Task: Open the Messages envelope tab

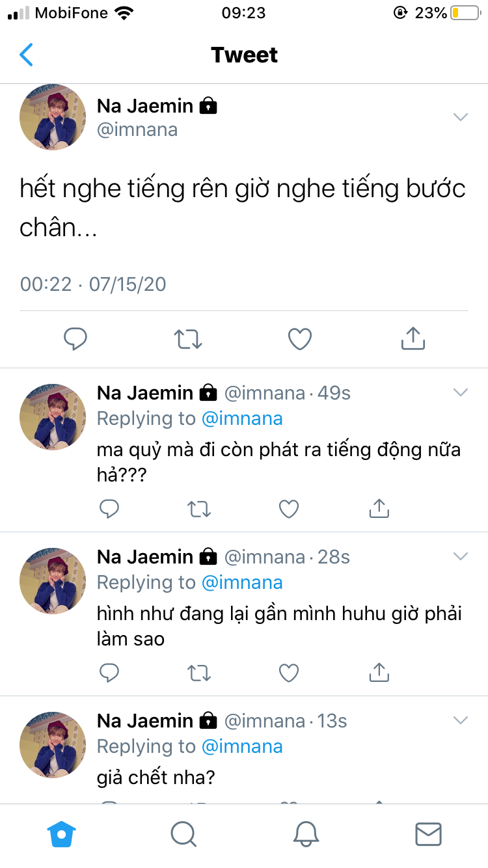Action: click(x=428, y=834)
